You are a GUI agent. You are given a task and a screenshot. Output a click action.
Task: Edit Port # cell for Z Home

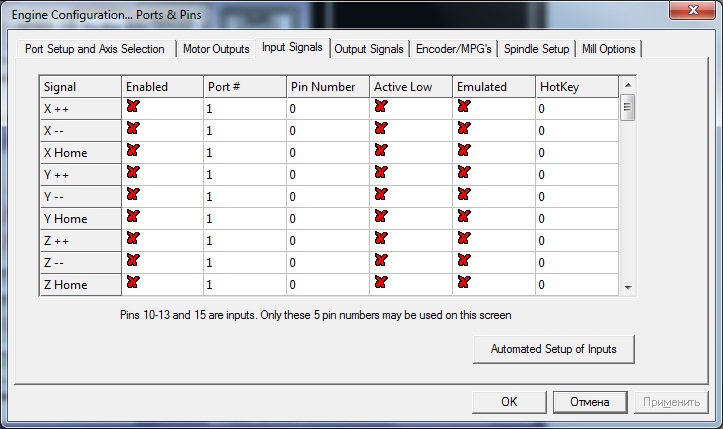point(245,285)
